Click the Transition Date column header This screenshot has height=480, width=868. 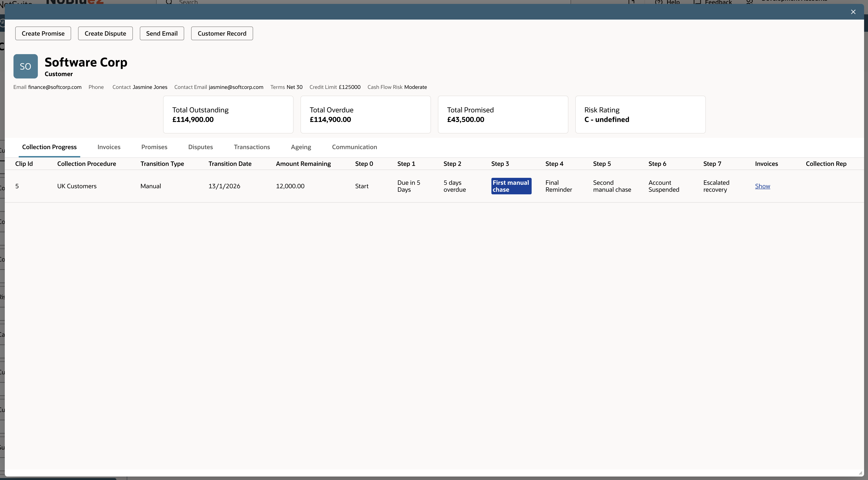(230, 164)
